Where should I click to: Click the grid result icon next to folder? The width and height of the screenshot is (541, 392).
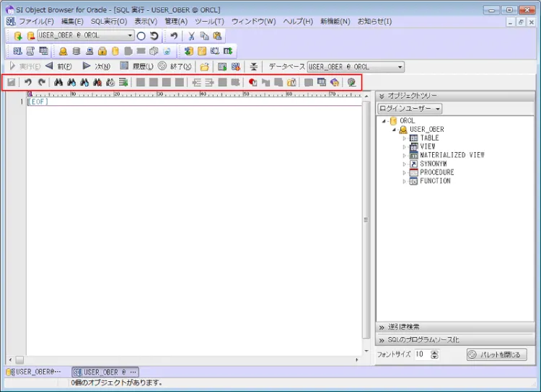click(222, 66)
